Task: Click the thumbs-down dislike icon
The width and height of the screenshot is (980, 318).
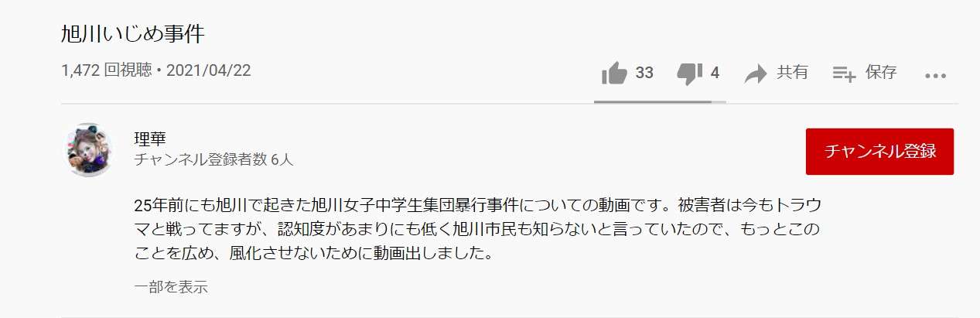Action: [x=689, y=74]
